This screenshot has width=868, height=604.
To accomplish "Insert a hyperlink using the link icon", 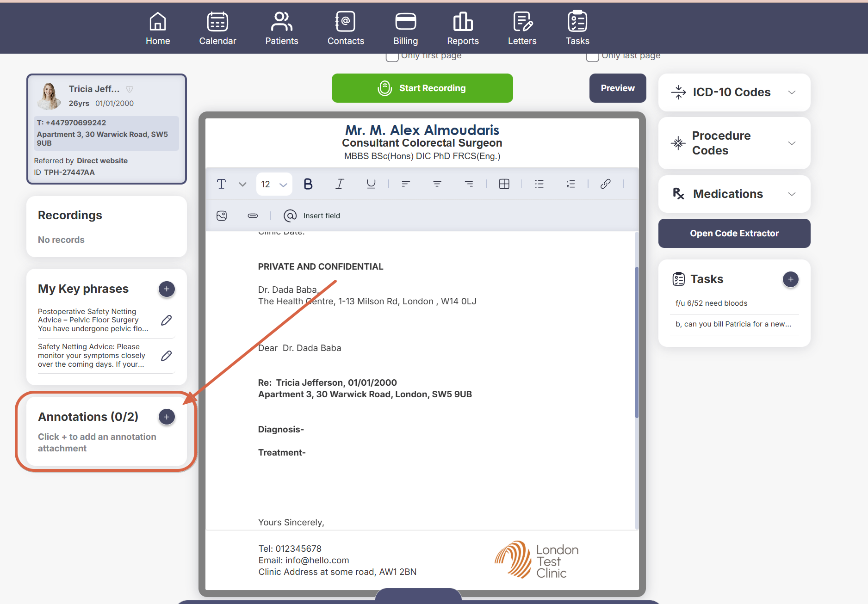I will tap(605, 184).
